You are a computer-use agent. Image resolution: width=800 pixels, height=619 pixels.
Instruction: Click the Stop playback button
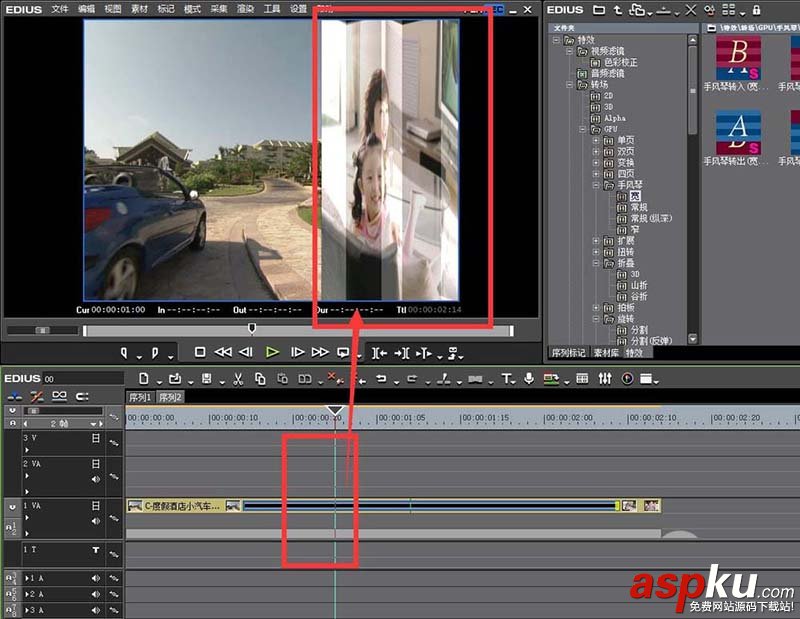pos(200,352)
